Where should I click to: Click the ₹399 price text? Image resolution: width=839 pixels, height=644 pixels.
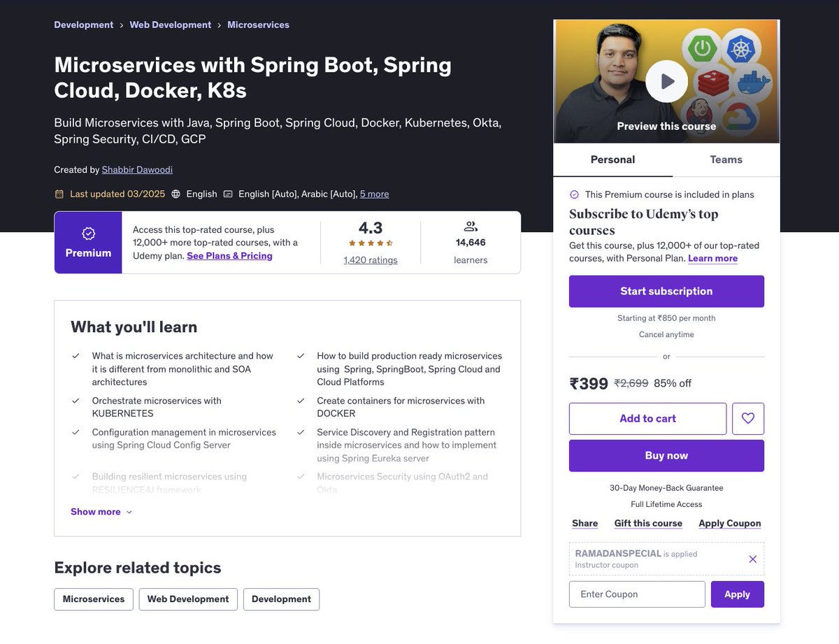tap(589, 383)
